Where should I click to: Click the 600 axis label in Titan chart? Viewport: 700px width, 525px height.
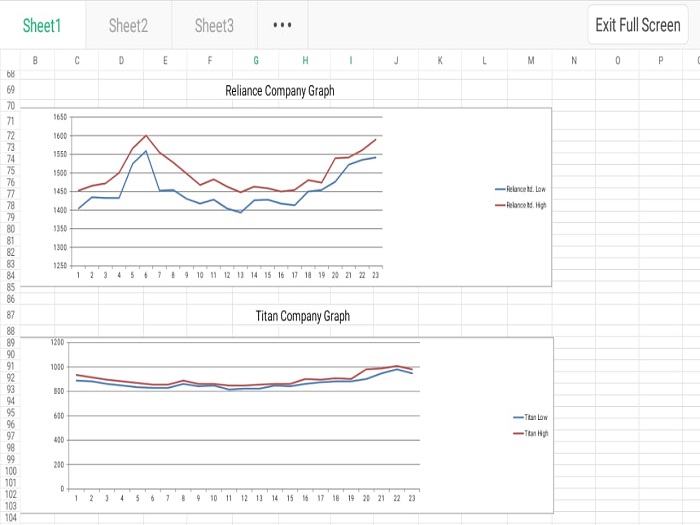click(59, 416)
